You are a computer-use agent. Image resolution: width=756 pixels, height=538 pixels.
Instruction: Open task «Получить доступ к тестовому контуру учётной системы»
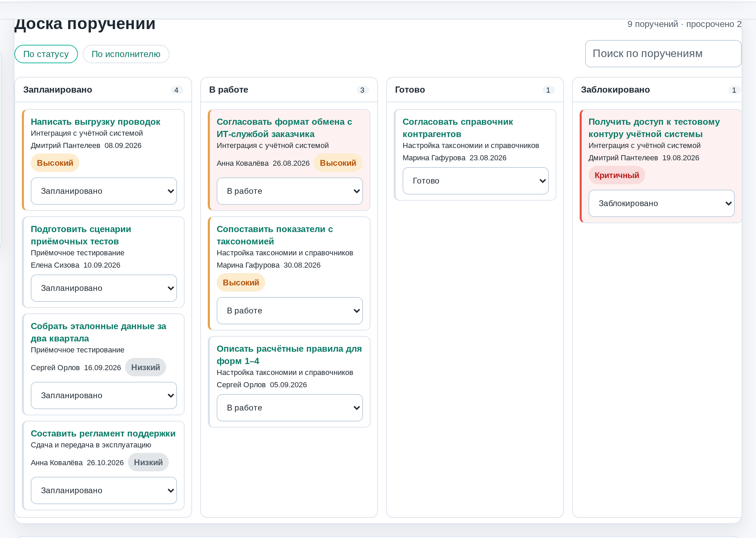click(x=654, y=128)
